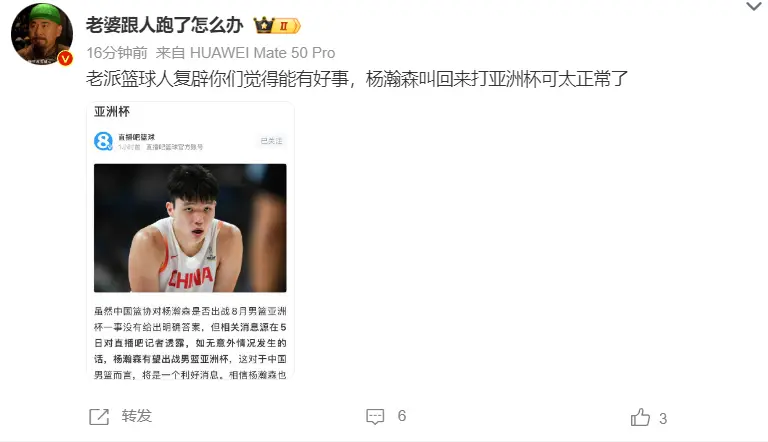
Task: Click the HUAWEI Mate 50 Pro source
Action: pyautogui.click(x=263, y=52)
